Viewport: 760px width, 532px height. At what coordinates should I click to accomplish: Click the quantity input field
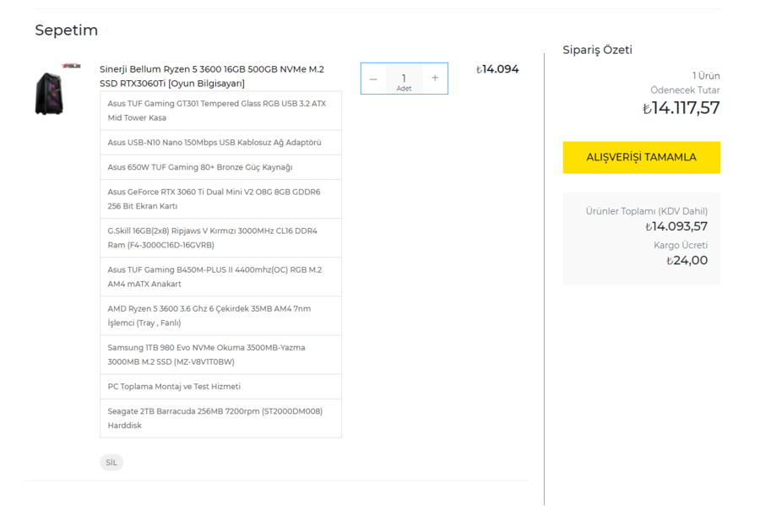(x=404, y=79)
